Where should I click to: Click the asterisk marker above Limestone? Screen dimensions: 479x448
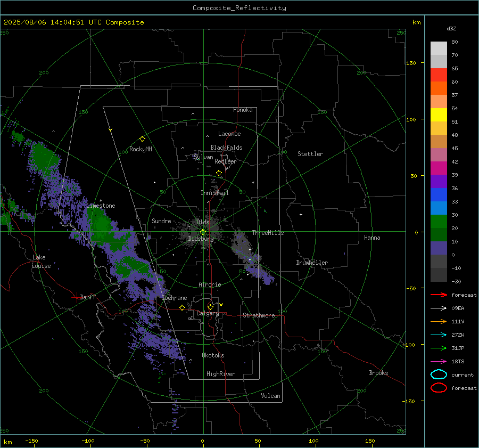pyautogui.click(x=101, y=201)
